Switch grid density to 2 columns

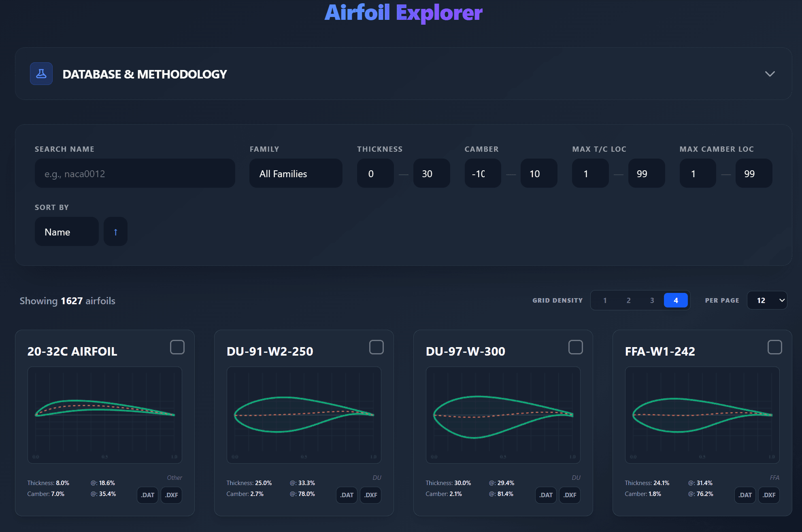click(628, 300)
